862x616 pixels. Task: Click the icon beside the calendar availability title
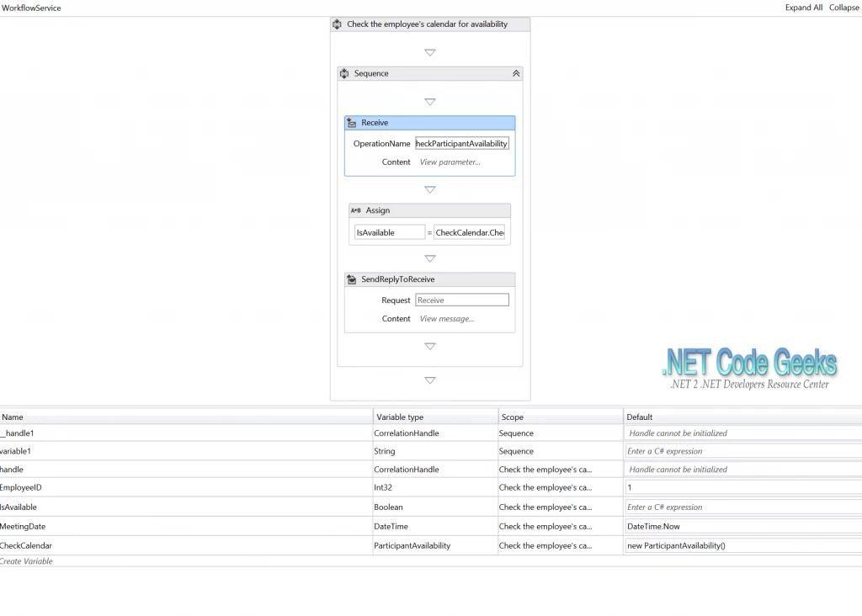tap(338, 24)
